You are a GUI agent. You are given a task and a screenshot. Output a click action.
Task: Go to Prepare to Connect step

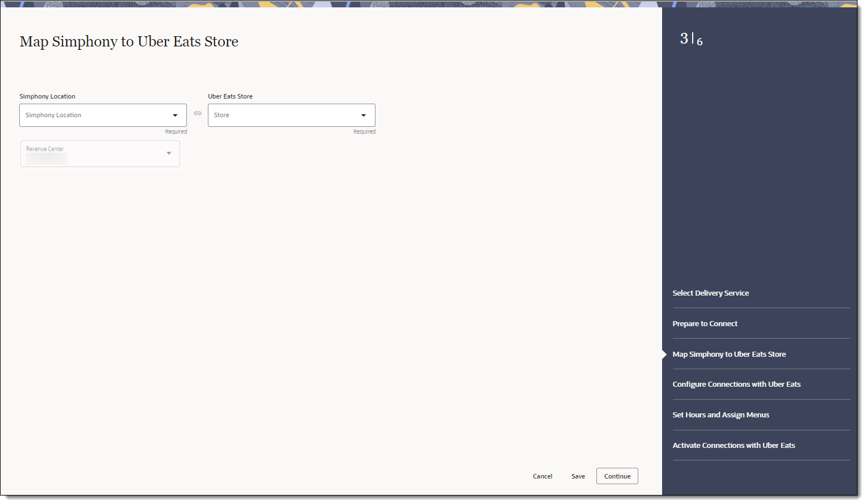pos(705,323)
